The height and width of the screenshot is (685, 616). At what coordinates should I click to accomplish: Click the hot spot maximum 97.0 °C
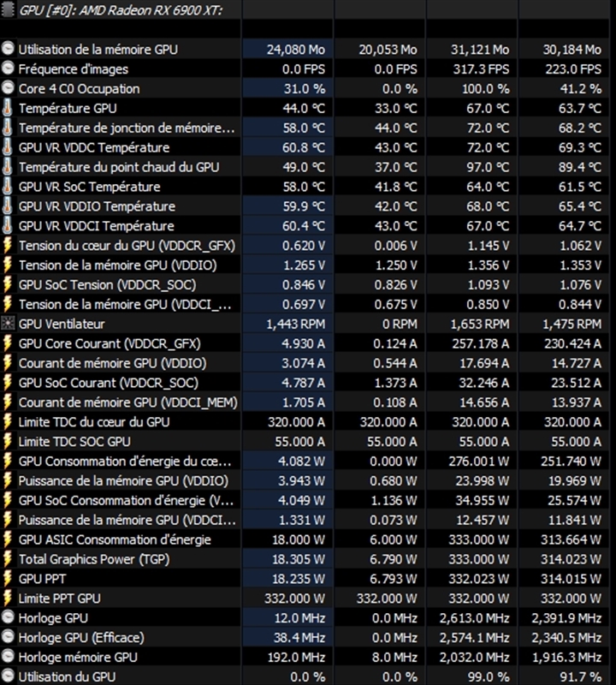(x=488, y=167)
